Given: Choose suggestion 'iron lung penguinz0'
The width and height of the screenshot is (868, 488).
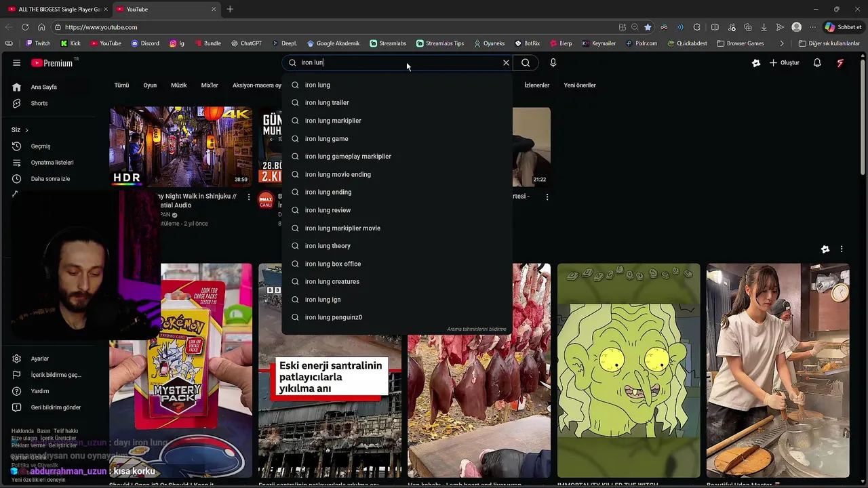Looking at the screenshot, I should (397, 317).
